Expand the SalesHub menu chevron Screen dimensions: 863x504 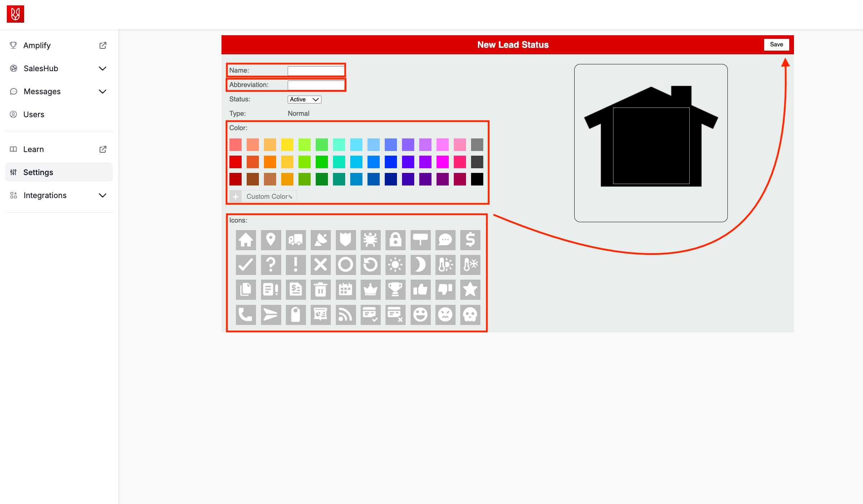102,69
